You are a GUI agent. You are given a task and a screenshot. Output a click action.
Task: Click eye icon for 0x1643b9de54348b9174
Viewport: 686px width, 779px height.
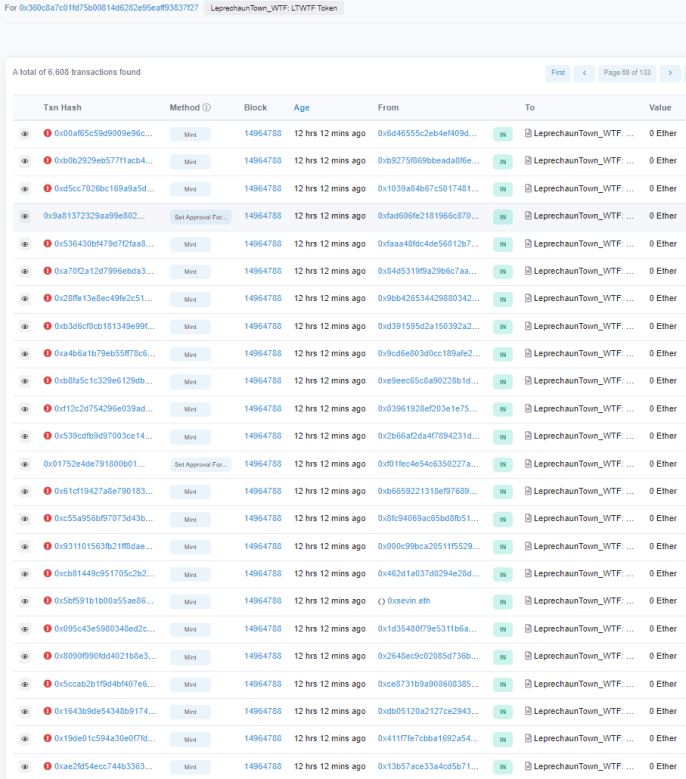(x=24, y=711)
